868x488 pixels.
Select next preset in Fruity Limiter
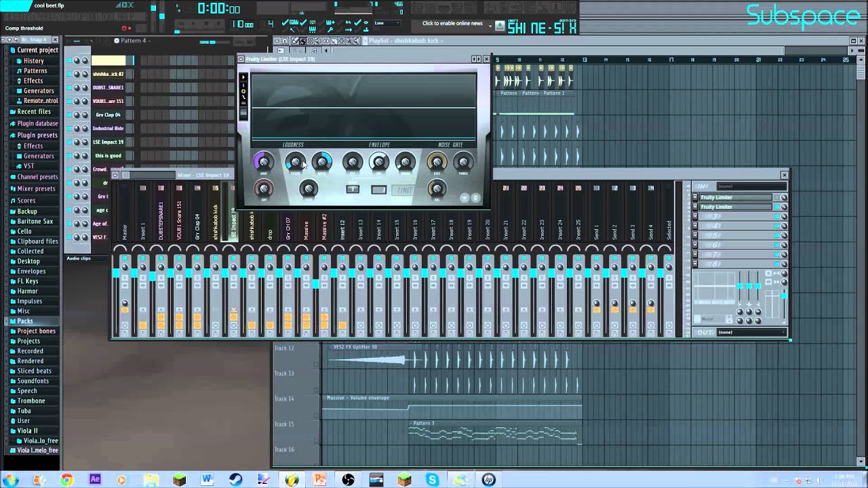pyautogui.click(x=479, y=60)
